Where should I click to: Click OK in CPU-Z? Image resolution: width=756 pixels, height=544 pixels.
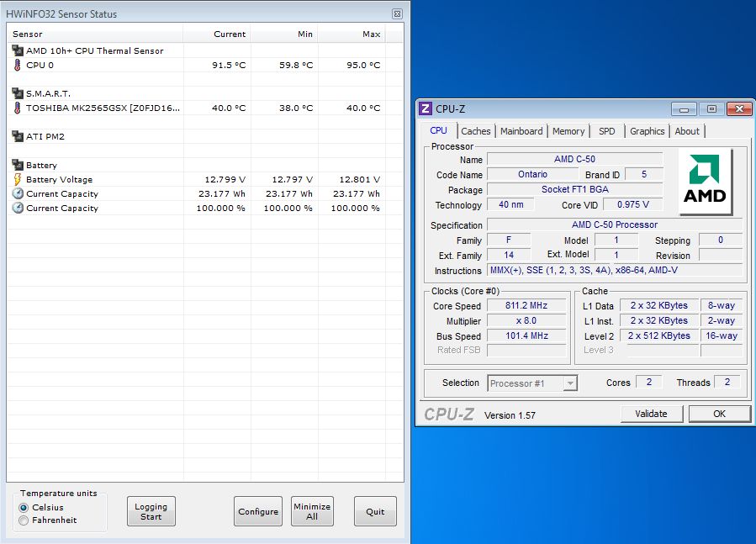(x=719, y=414)
